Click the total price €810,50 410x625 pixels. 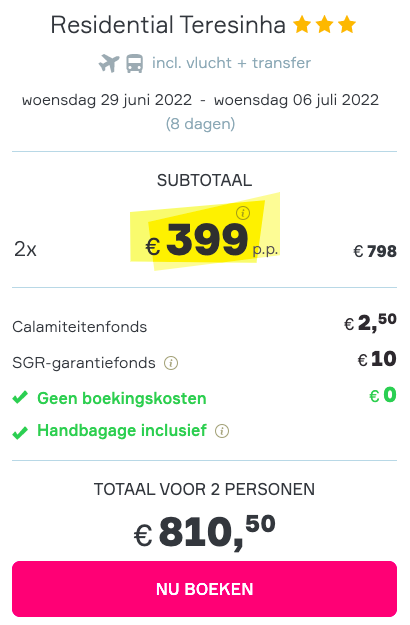tap(204, 532)
